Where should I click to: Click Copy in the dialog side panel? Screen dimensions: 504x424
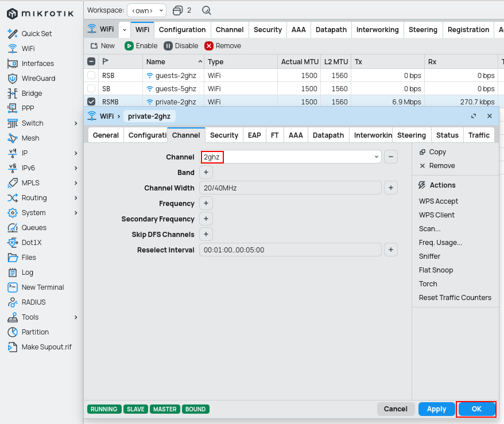[433, 152]
